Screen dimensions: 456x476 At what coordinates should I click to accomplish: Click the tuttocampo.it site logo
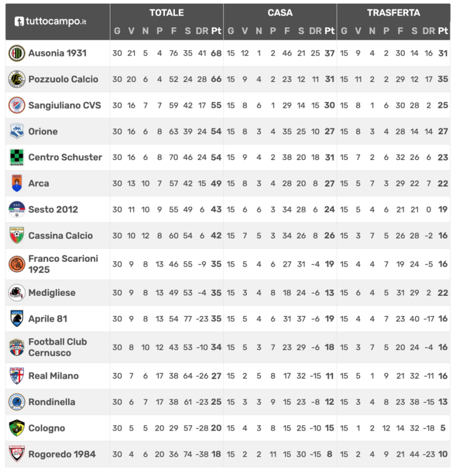(50, 22)
